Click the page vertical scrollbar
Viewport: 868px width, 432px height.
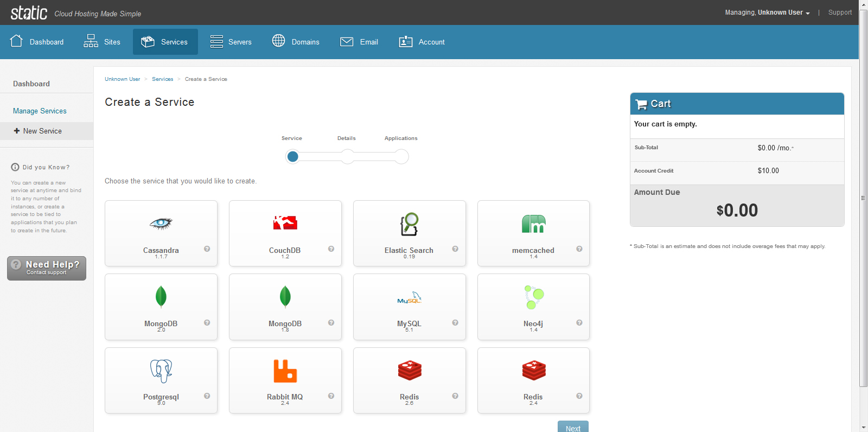863,198
